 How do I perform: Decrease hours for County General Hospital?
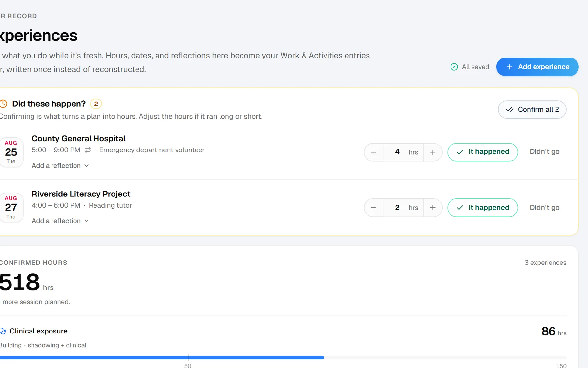pos(373,152)
